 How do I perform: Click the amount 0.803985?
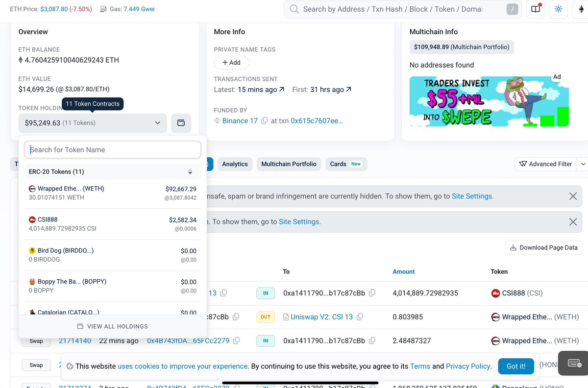408,317
